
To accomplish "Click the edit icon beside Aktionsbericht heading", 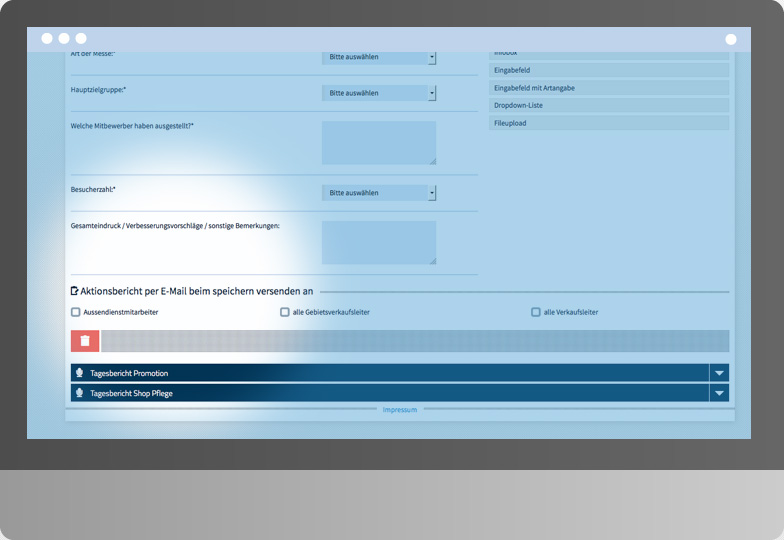I will 74,291.
